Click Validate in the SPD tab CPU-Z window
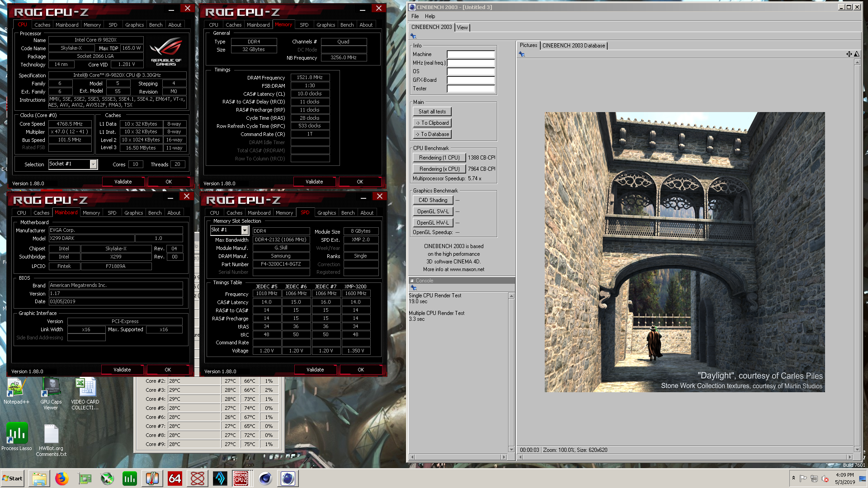This screenshot has width=868, height=488. coord(315,370)
